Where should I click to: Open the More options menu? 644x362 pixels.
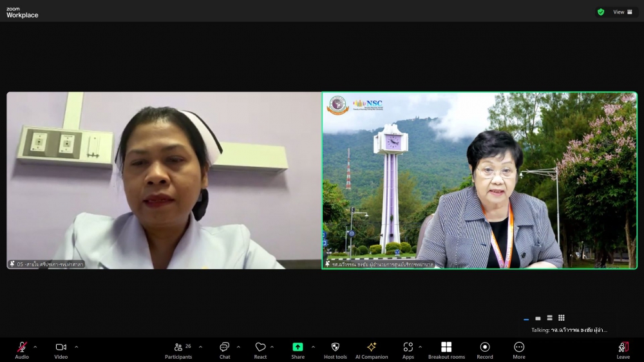pos(519,347)
